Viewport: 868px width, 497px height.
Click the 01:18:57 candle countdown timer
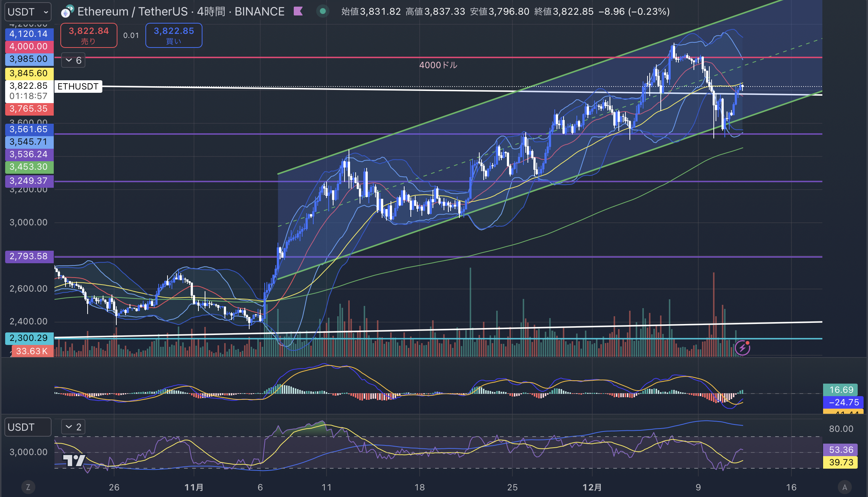pyautogui.click(x=29, y=96)
